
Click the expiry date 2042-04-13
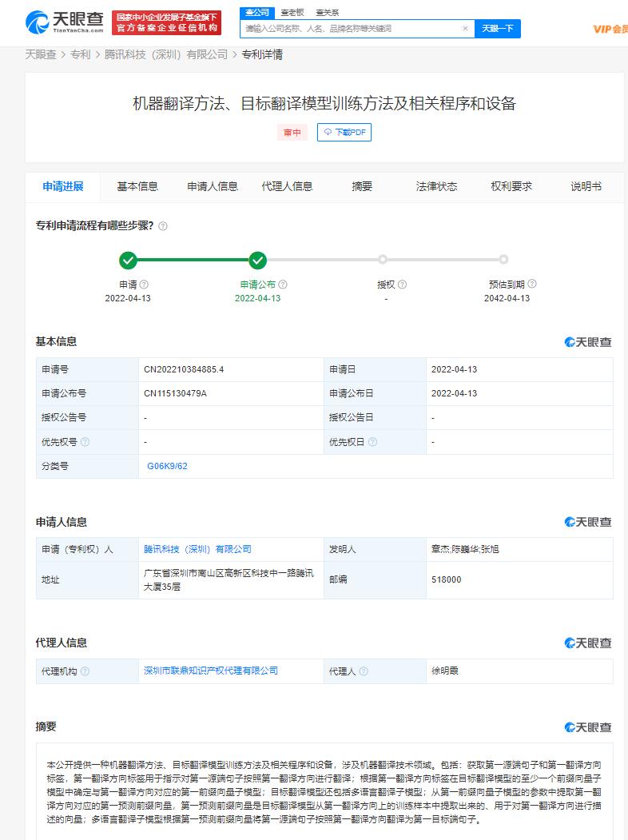click(507, 298)
